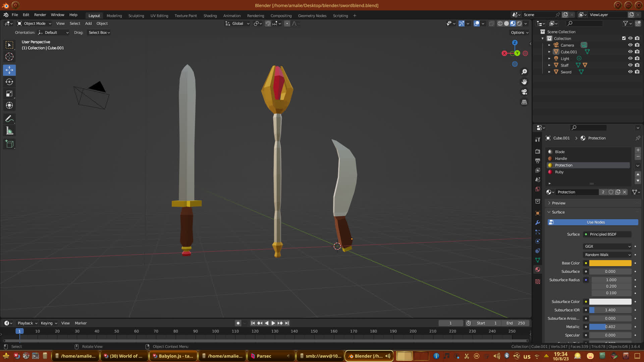The image size is (644, 362).
Task: Hide the Sword object in viewport
Action: coord(630,72)
